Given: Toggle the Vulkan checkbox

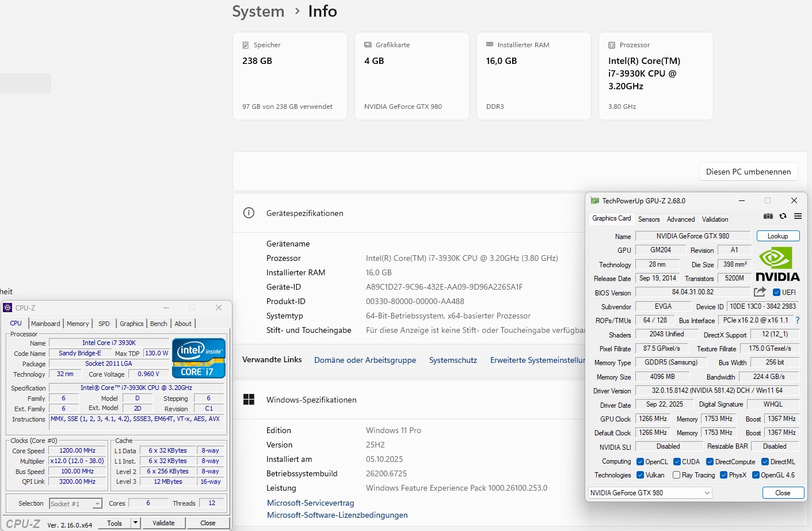Looking at the screenshot, I should click(640, 475).
